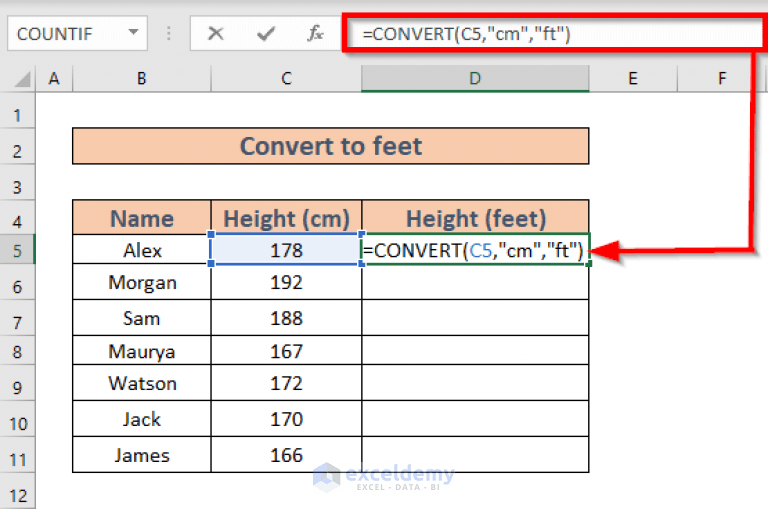Select empty feet cell in Jack's row
768x509 pixels.
click(x=475, y=419)
